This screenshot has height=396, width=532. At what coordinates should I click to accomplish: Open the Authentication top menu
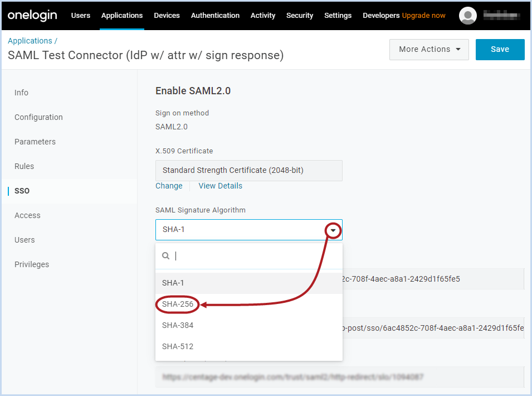pyautogui.click(x=215, y=16)
